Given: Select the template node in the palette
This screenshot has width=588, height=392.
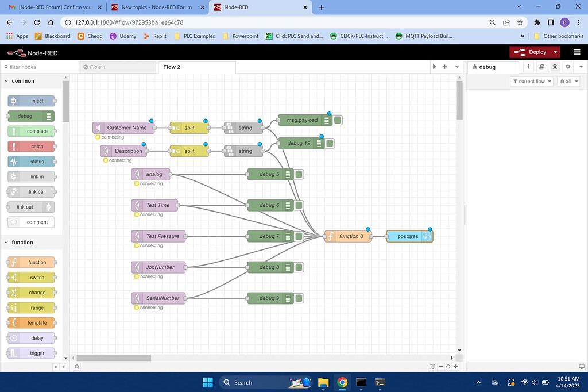Looking at the screenshot, I should (30, 322).
